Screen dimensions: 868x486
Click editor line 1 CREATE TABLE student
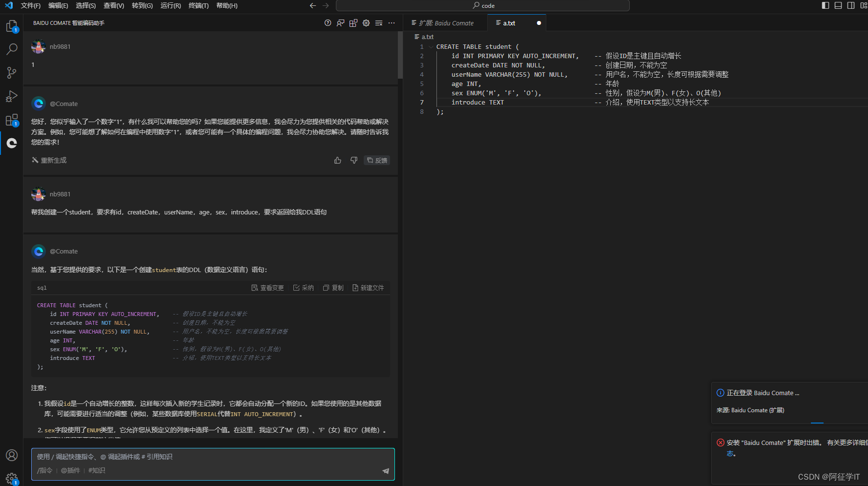(477, 47)
